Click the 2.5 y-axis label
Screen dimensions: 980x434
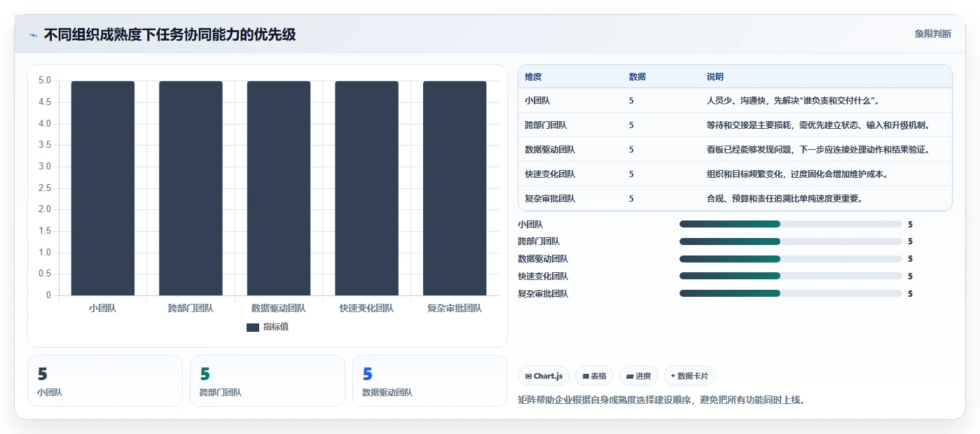coord(45,188)
